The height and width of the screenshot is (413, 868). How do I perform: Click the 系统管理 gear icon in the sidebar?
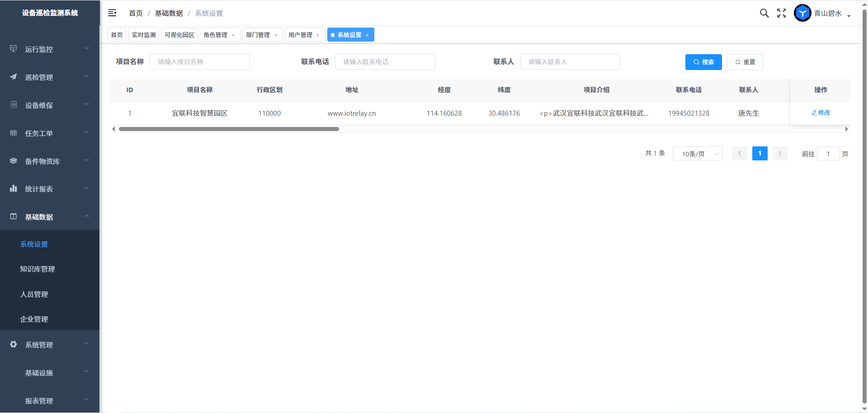[x=14, y=344]
